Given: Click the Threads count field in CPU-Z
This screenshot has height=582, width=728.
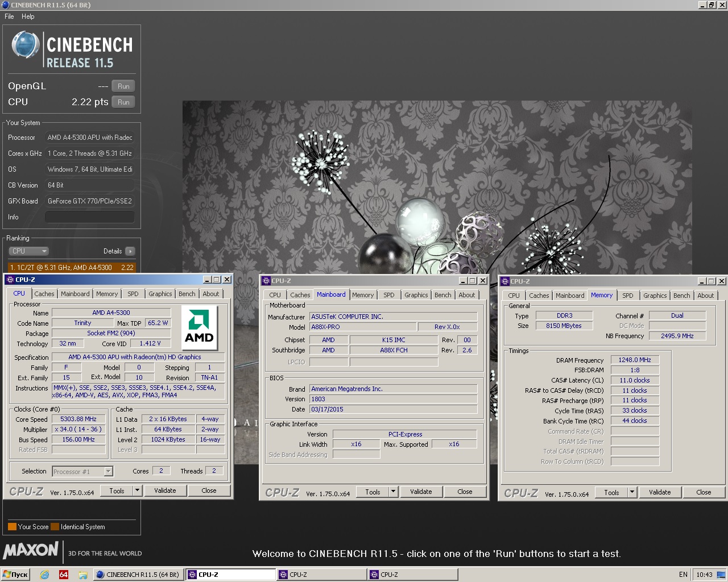Looking at the screenshot, I should click(214, 471).
